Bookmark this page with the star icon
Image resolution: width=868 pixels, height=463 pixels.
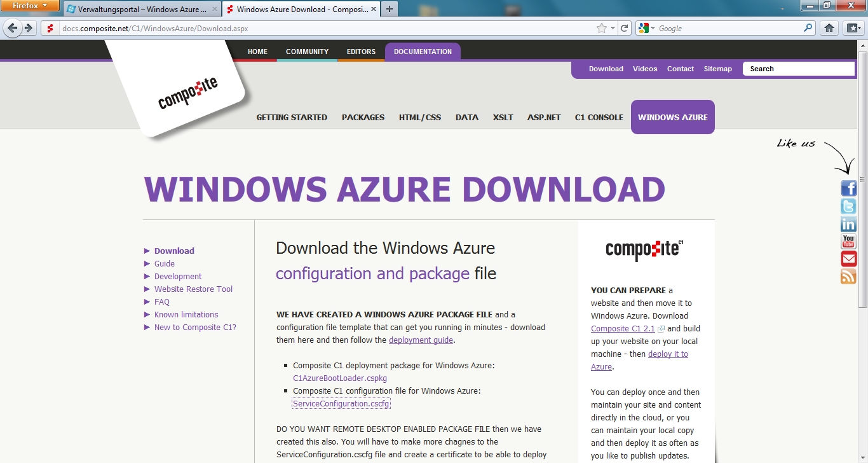tap(601, 28)
